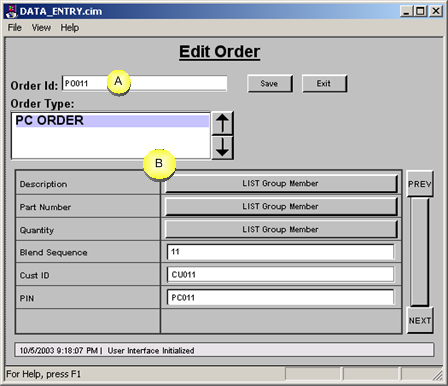Screen dimensions: 448x386
Task: Open Quantity LIST Group Member button
Action: pos(281,229)
